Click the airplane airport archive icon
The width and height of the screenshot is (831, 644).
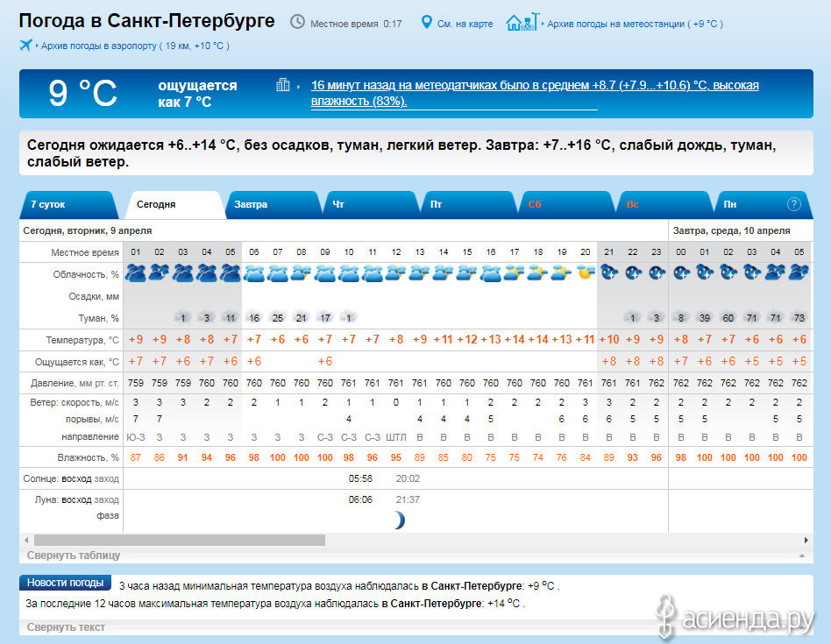(25, 45)
